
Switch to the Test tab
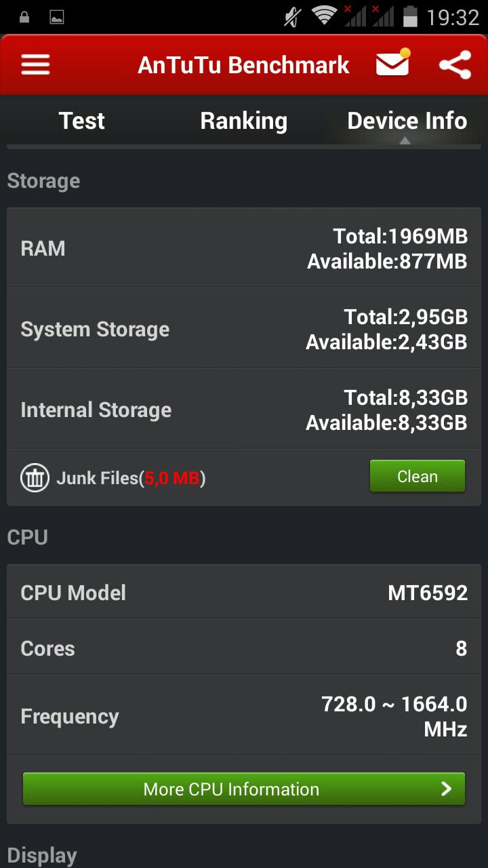click(x=81, y=121)
